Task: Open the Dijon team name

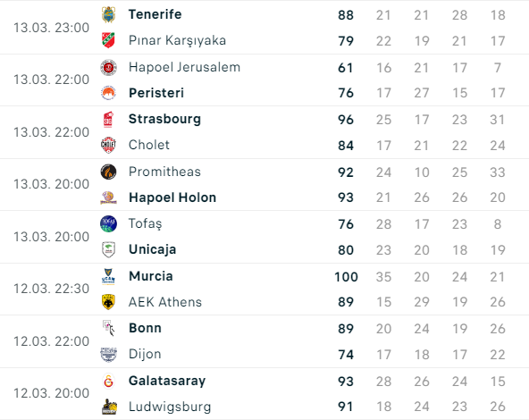Action: [x=145, y=354]
